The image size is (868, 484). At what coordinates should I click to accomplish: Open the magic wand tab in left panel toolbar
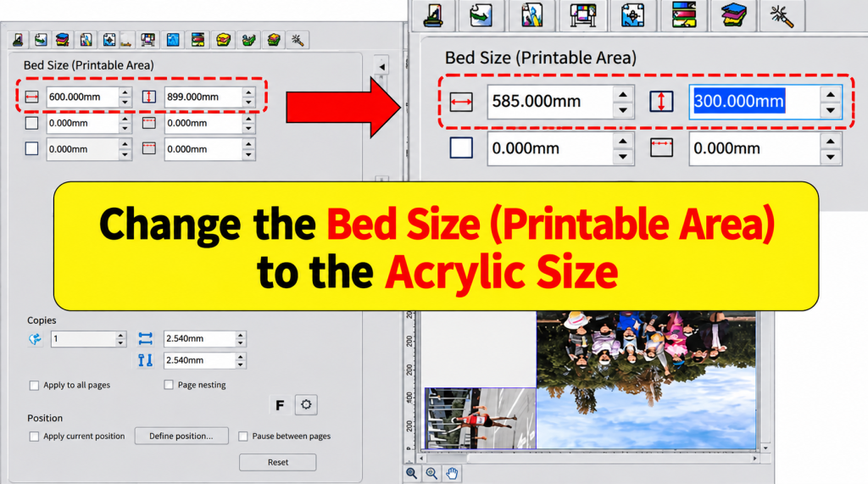point(298,40)
